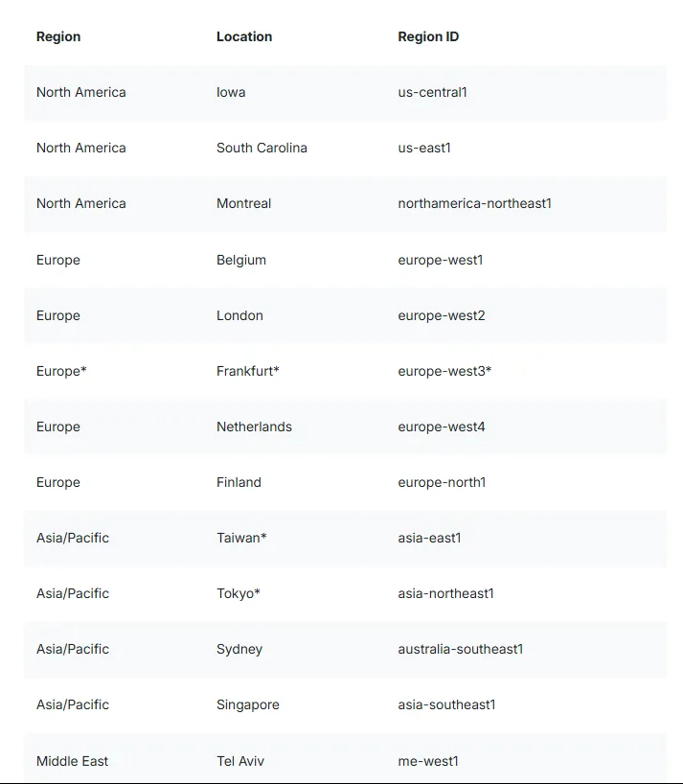The image size is (683, 784).
Task: Select the Frankfurt* location cell
Action: tap(247, 371)
